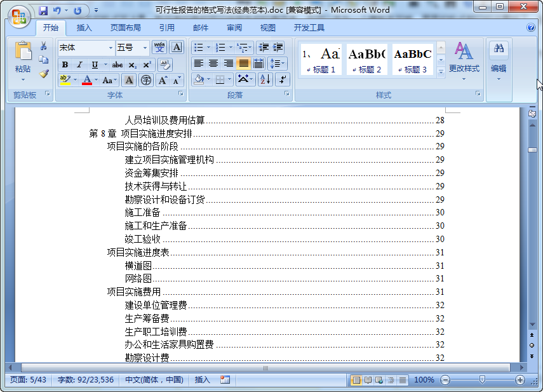The height and width of the screenshot is (392, 543).
Task: Open 编辑 find binoculars menu
Action: tap(499, 61)
